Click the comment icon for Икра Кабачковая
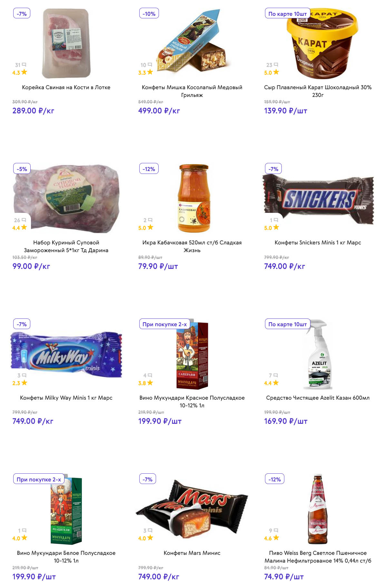The image size is (383, 588). (150, 220)
